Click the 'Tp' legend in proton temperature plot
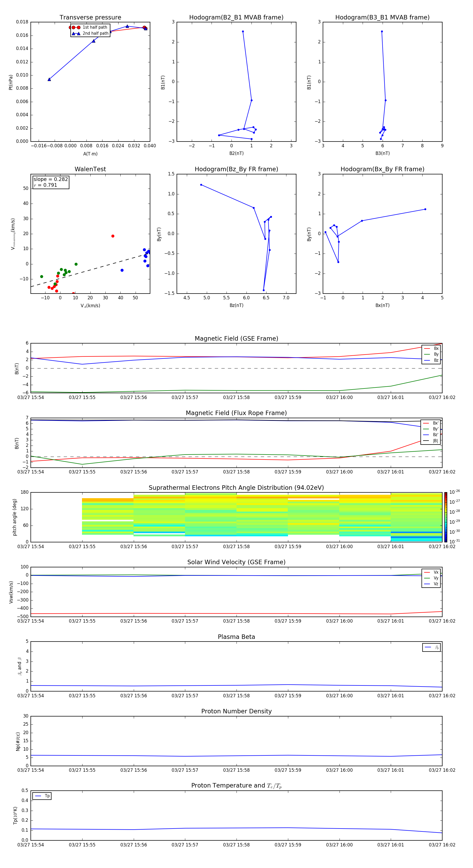The height and width of the screenshot is (868, 473). click(x=42, y=796)
